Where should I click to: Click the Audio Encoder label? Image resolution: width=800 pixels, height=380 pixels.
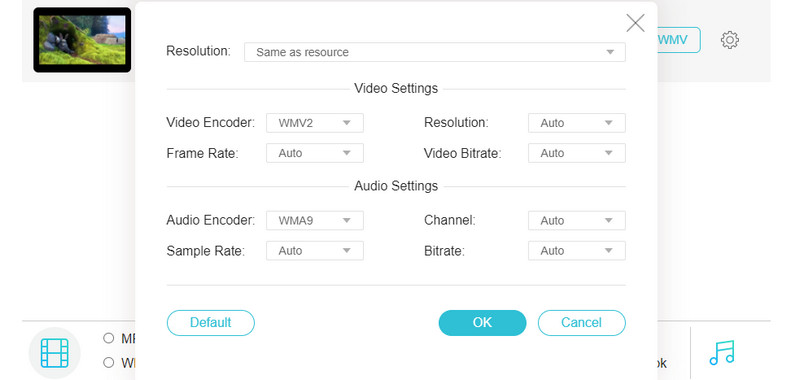[211, 220]
